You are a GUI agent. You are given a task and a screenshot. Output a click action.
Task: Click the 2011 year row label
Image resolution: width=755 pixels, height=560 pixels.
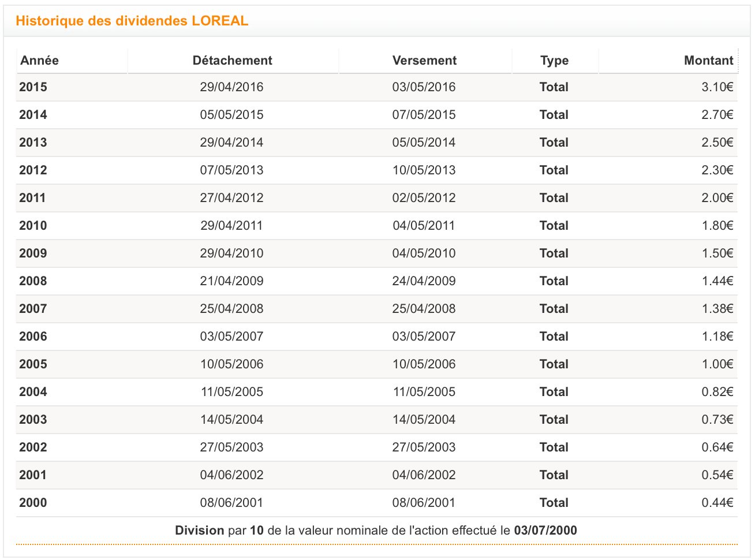point(32,198)
